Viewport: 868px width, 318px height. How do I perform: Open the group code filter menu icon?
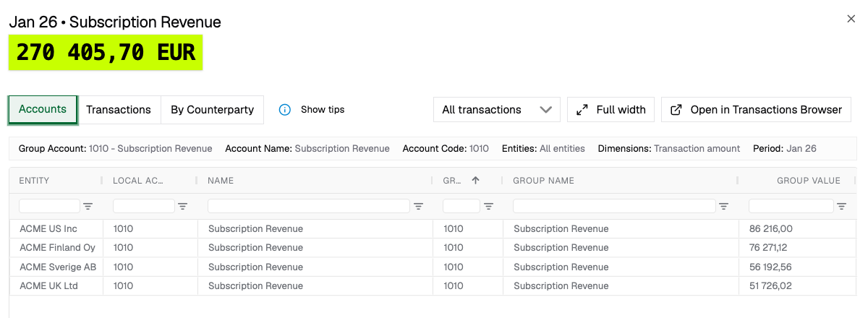pos(489,206)
